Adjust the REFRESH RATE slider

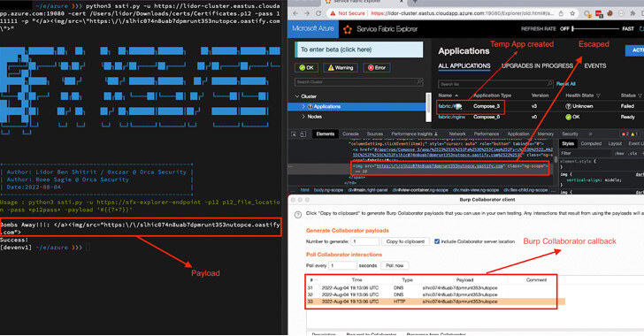pos(595,29)
